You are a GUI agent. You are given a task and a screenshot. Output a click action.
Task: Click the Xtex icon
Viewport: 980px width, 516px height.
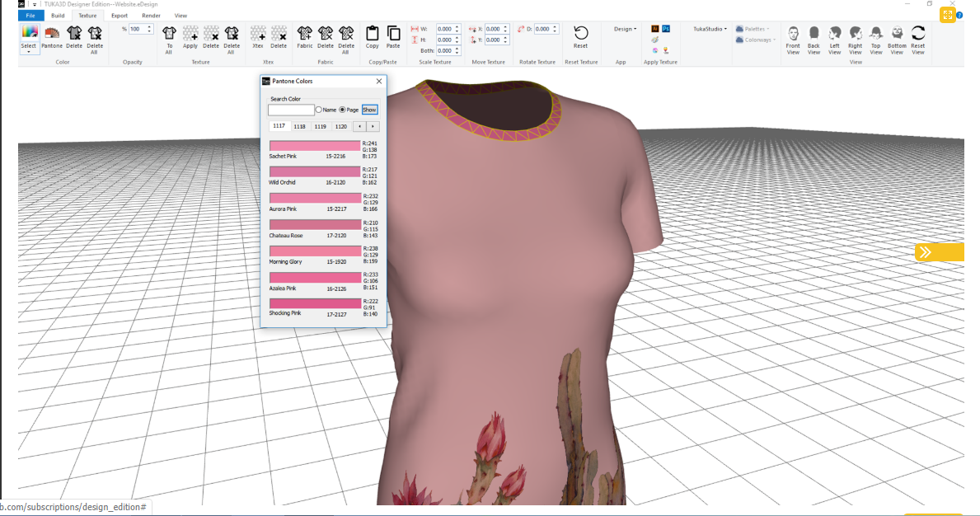(258, 37)
